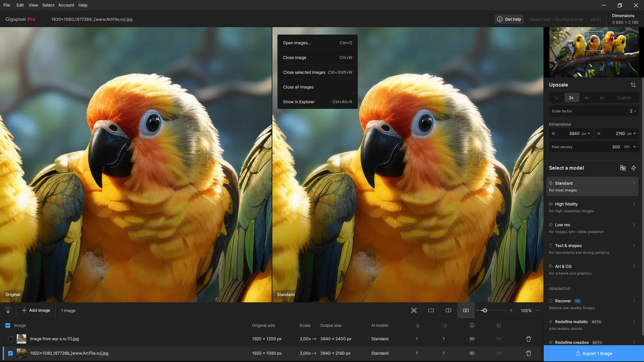
Task: Click the lightning bolt icon by Select a model
Action: 634,168
